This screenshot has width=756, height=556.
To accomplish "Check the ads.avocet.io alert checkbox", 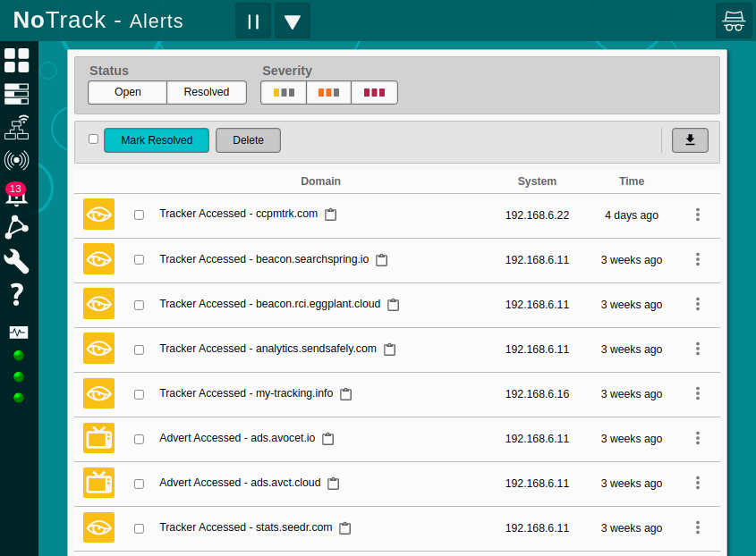I will pos(139,440).
